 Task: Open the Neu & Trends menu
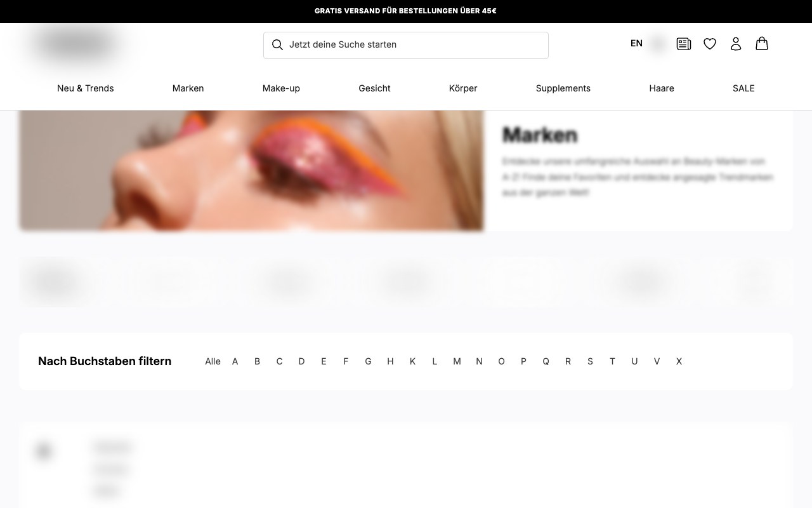pos(86,88)
